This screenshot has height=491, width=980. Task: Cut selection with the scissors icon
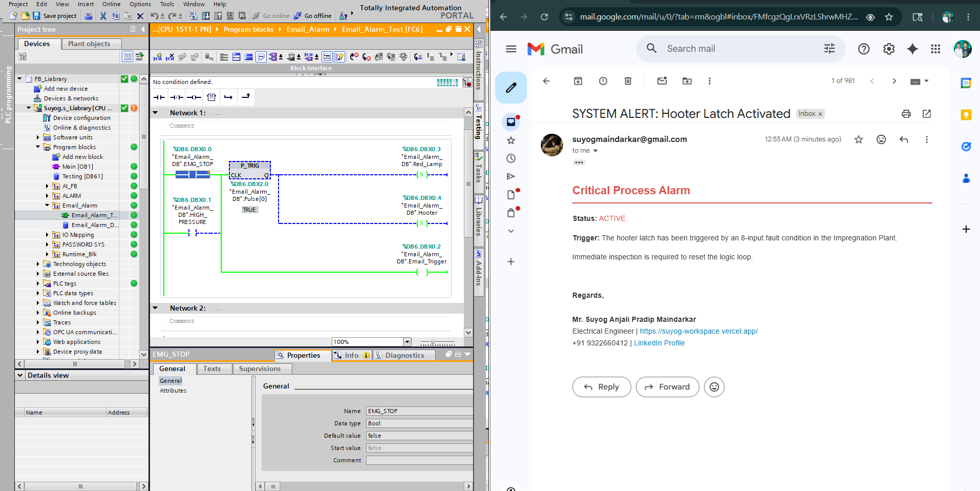[103, 16]
